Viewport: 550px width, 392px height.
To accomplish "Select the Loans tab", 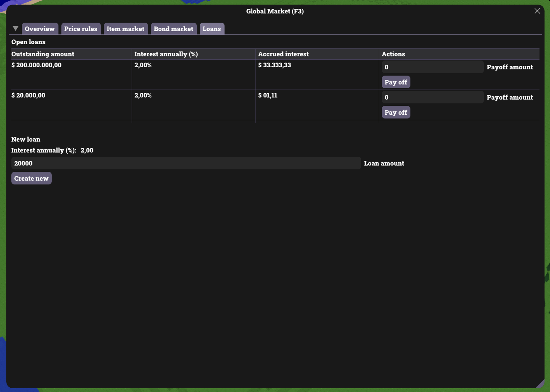I will point(212,29).
